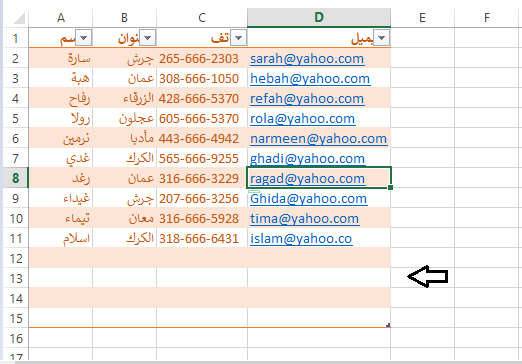Select row 1 header
Image resolution: width=522 pixels, height=364 pixels.
coord(16,38)
